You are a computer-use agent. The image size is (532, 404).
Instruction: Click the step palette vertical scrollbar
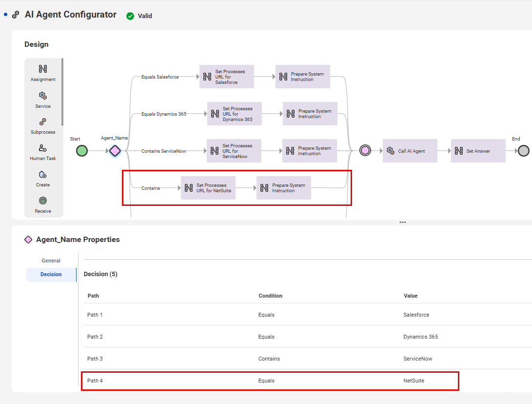[x=62, y=92]
